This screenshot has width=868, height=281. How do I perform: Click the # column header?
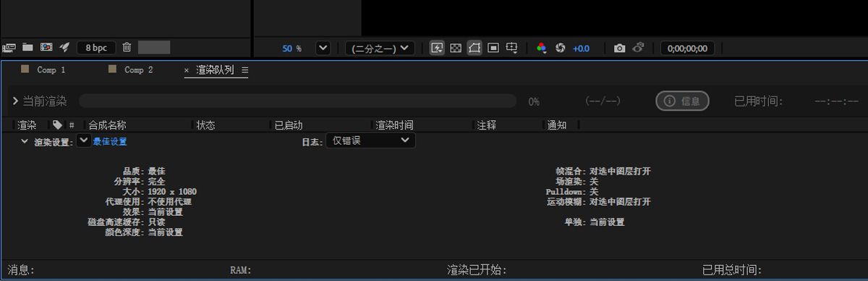click(72, 125)
